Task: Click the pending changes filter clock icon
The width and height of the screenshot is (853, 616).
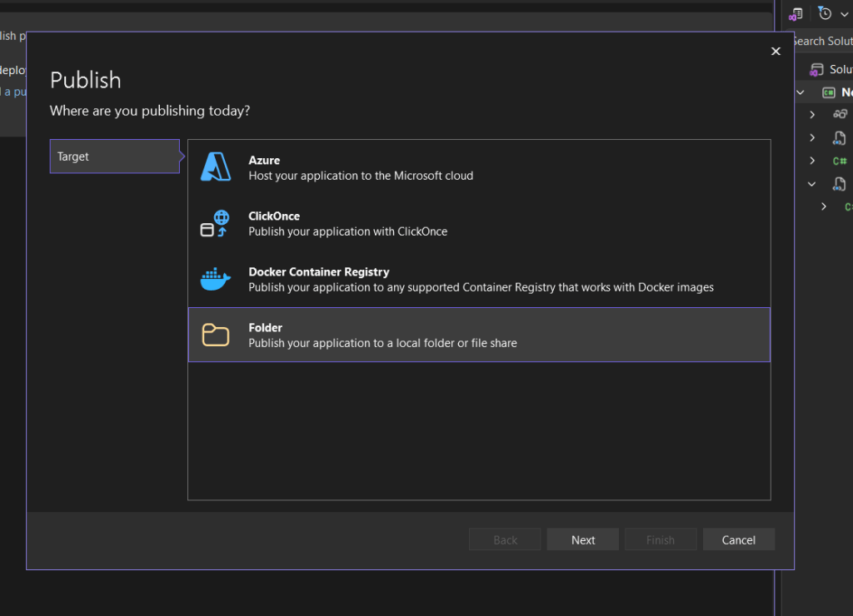Action: point(825,13)
